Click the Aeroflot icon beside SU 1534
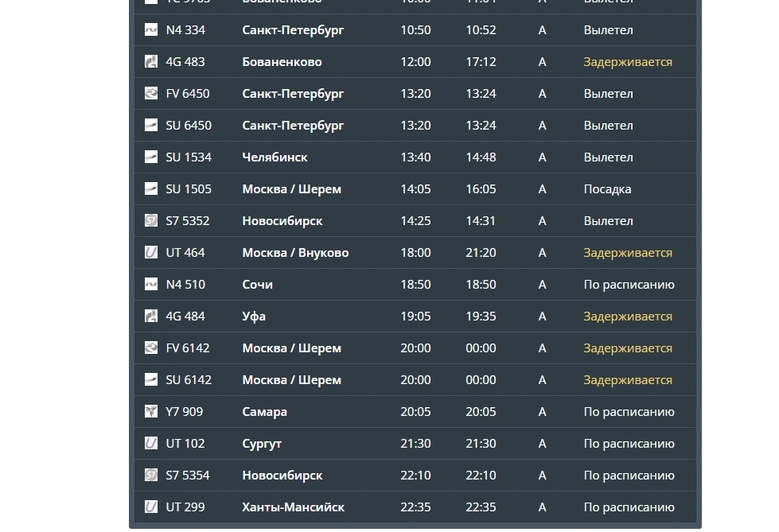 (151, 157)
